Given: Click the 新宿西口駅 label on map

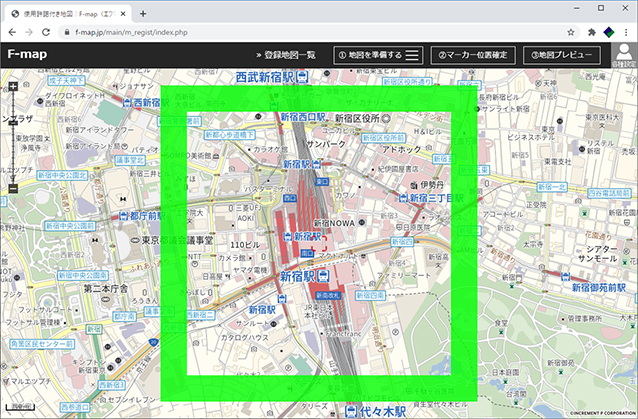Looking at the screenshot, I should point(303,117).
